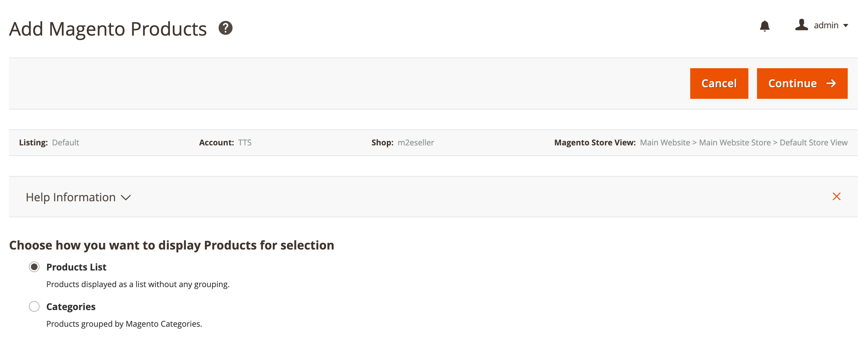Click the Default listing name
The width and height of the screenshot is (868, 346).
pos(65,143)
